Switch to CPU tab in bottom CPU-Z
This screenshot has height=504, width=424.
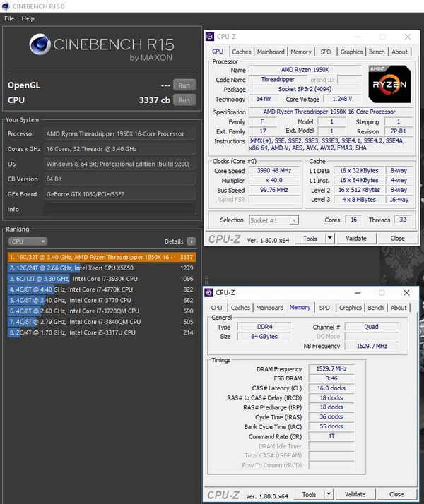click(x=216, y=308)
